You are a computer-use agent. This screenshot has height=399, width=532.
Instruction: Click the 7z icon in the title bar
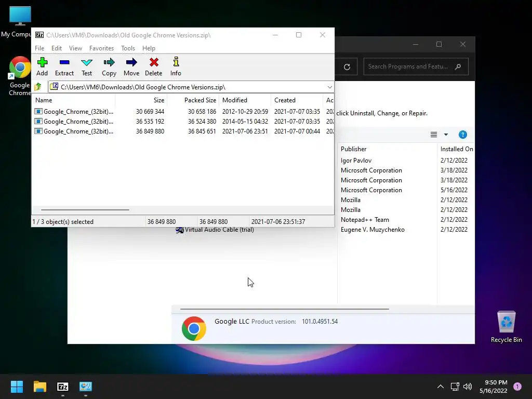pos(39,35)
